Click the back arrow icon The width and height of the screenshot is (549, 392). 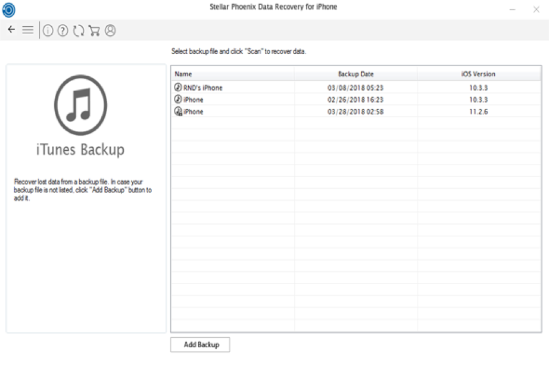click(11, 29)
